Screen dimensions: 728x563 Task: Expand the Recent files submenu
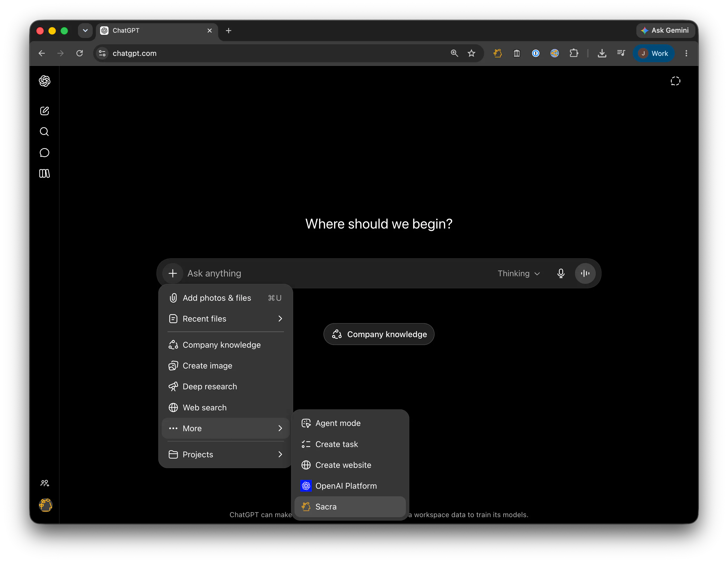(x=226, y=319)
